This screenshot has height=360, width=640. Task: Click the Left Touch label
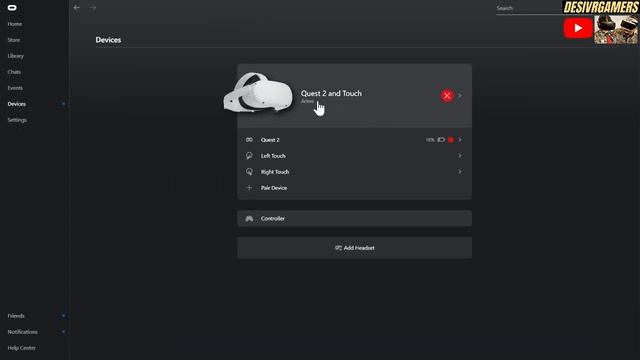tap(273, 156)
